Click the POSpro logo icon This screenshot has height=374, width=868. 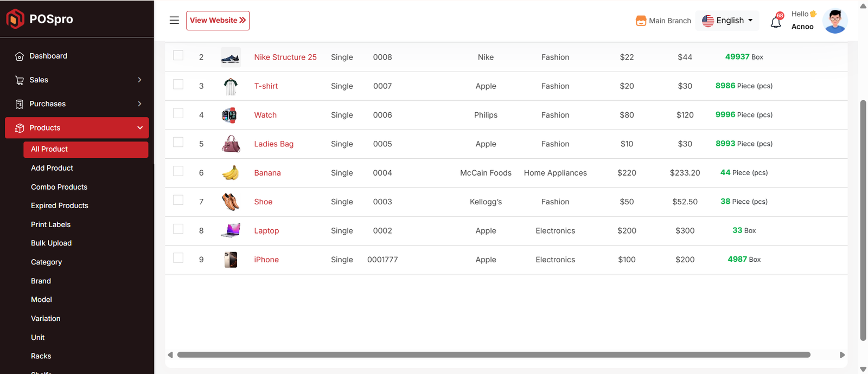(15, 19)
